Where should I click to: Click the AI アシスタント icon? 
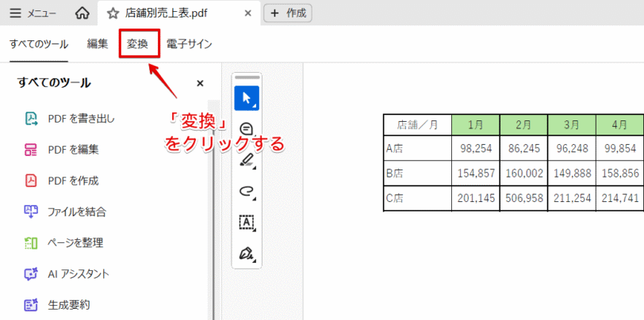tap(31, 273)
